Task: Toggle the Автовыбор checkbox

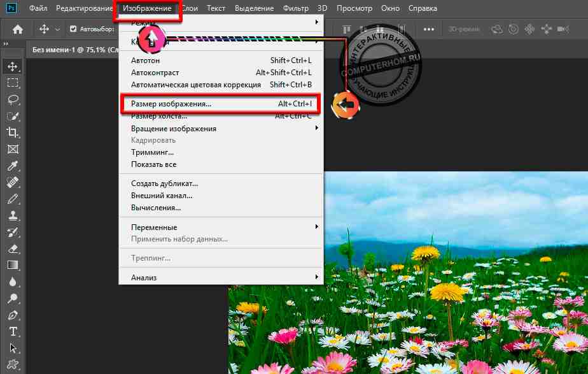Action: (73, 29)
